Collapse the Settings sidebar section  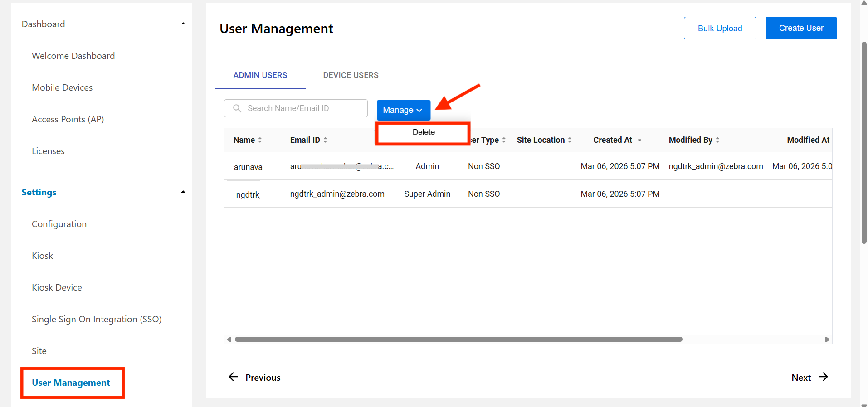pos(183,192)
